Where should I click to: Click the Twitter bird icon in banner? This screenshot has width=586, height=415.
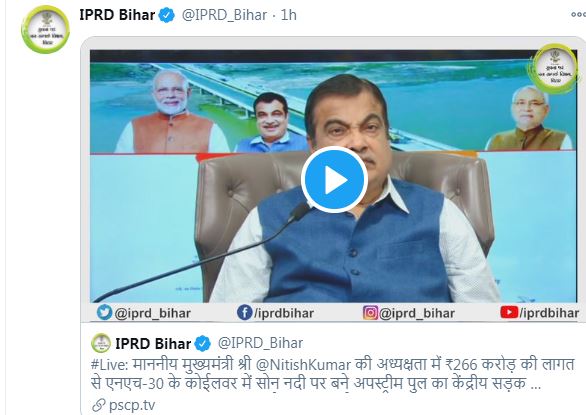tap(104, 312)
